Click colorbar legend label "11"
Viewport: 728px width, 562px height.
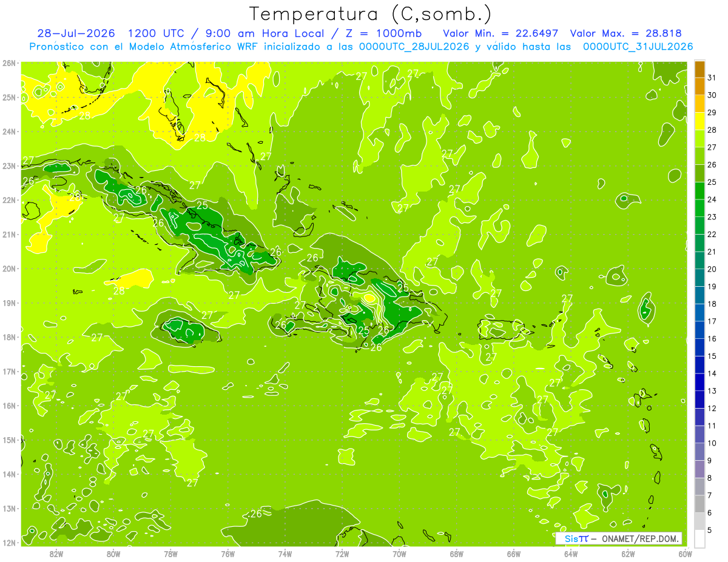(x=712, y=426)
